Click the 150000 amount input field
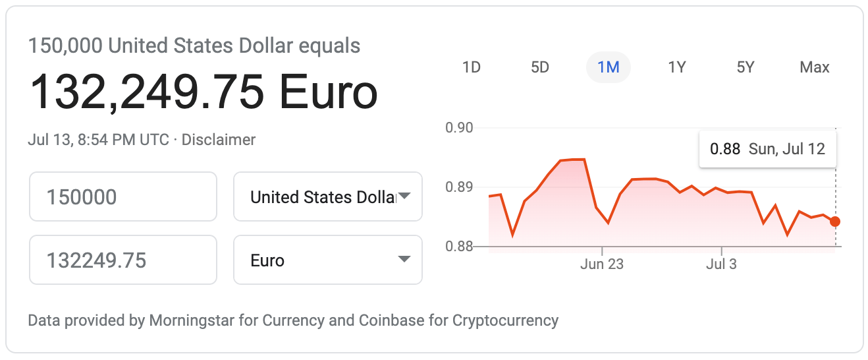 (x=123, y=196)
